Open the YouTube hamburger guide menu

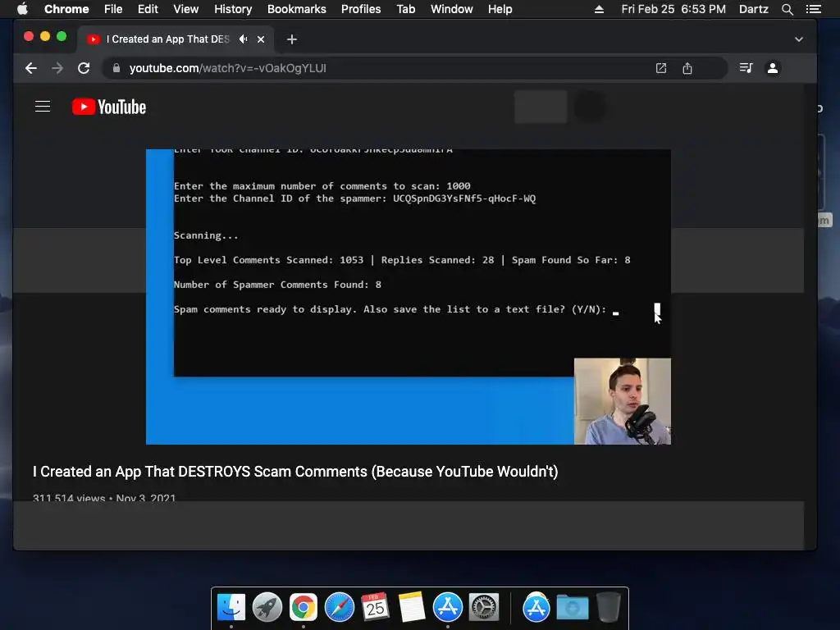click(43, 107)
